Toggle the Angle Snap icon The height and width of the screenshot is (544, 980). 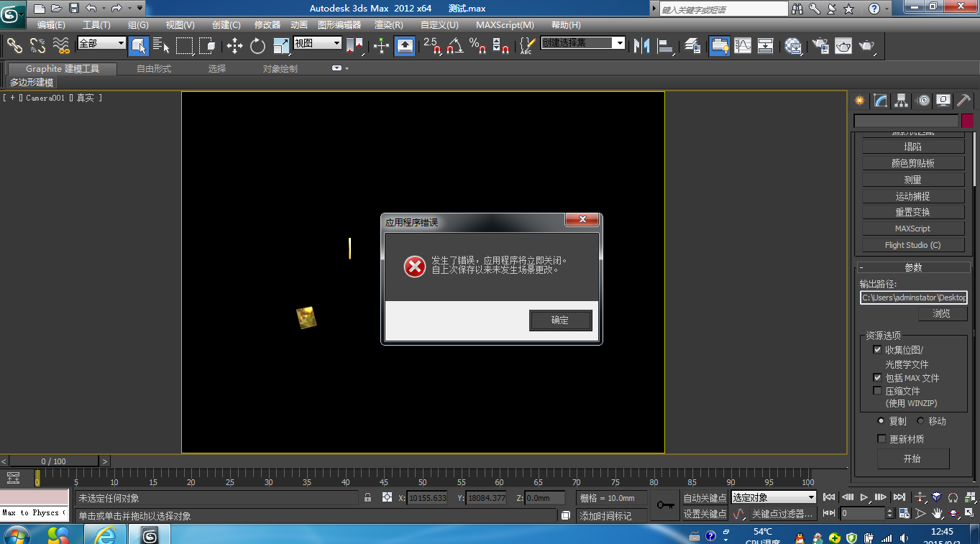[455, 46]
